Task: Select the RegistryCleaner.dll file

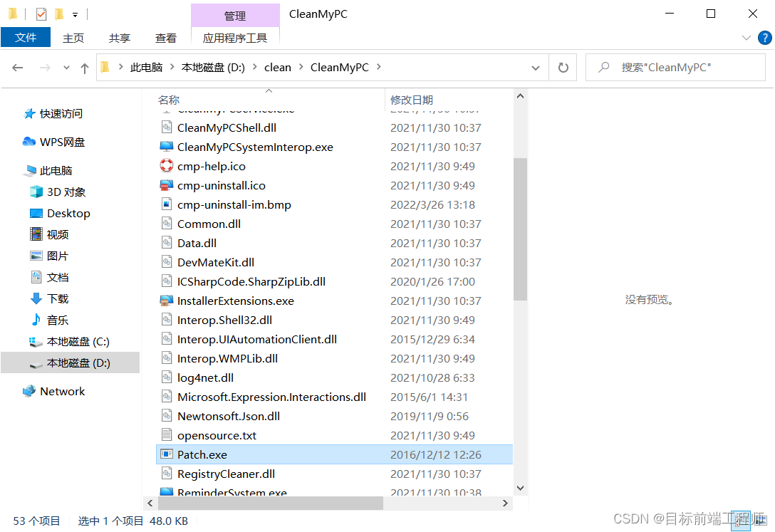Action: (226, 474)
